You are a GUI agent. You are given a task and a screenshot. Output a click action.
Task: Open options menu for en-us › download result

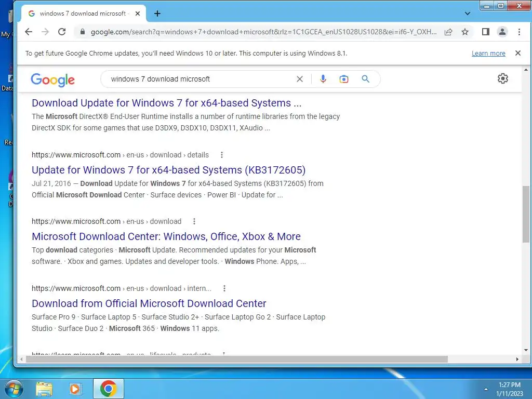tap(194, 221)
